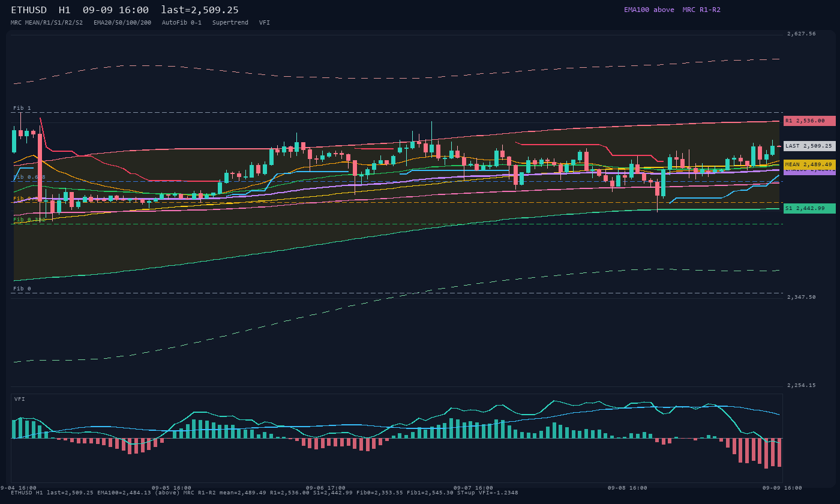Click the green "Fib 0.382" level label
The width and height of the screenshot is (840, 504).
[29, 220]
